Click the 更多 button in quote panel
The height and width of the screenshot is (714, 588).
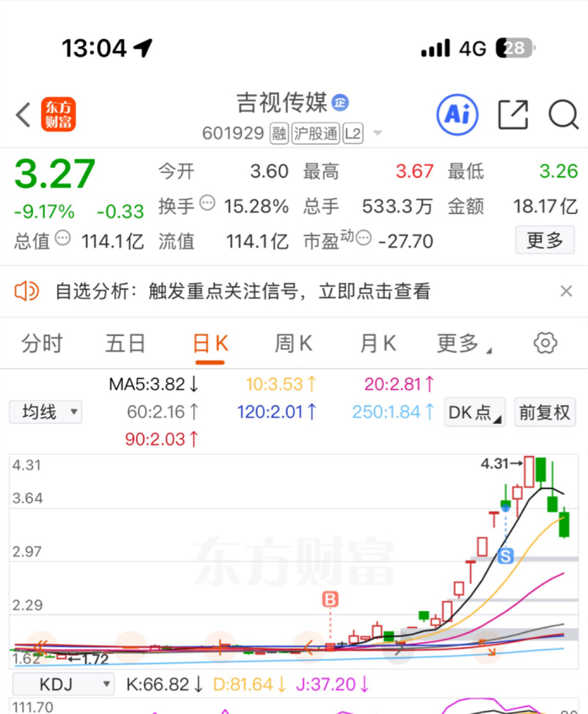[x=545, y=240]
